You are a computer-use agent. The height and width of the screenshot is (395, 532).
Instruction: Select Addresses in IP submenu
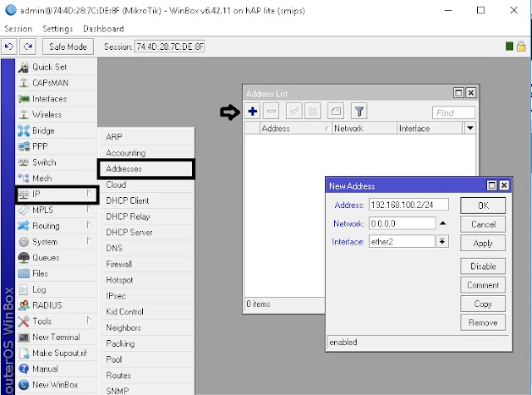coord(146,169)
